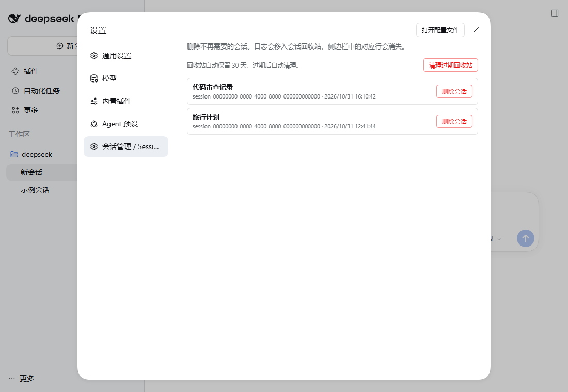Click the send arrow button

pyautogui.click(x=525, y=238)
